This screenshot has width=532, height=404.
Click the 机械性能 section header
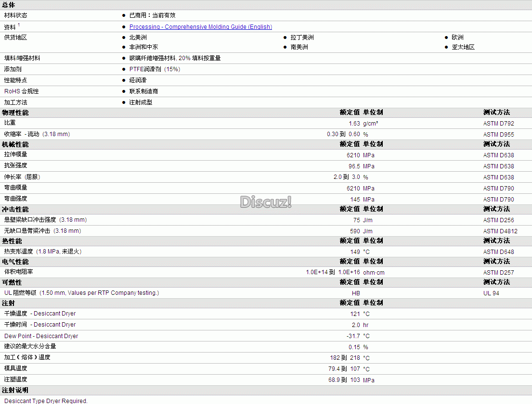15,145
